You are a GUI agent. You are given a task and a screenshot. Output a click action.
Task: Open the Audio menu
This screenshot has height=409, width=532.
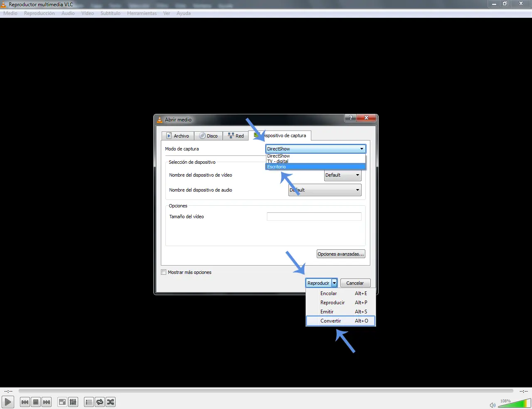68,13
